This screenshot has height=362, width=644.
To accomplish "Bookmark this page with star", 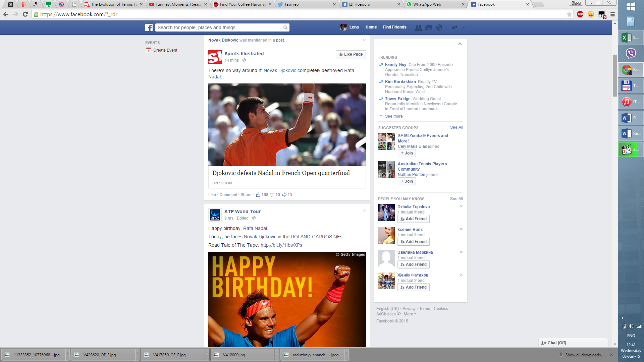I will (x=569, y=14).
